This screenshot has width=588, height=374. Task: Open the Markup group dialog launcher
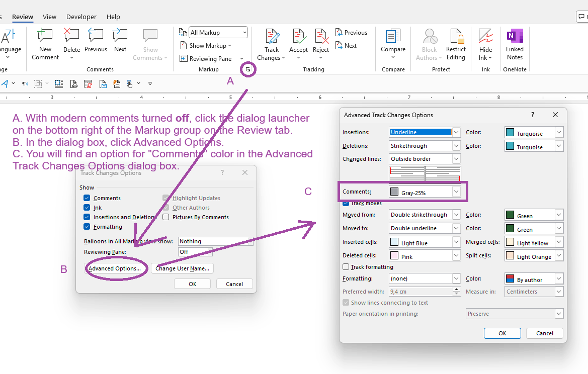(x=248, y=70)
